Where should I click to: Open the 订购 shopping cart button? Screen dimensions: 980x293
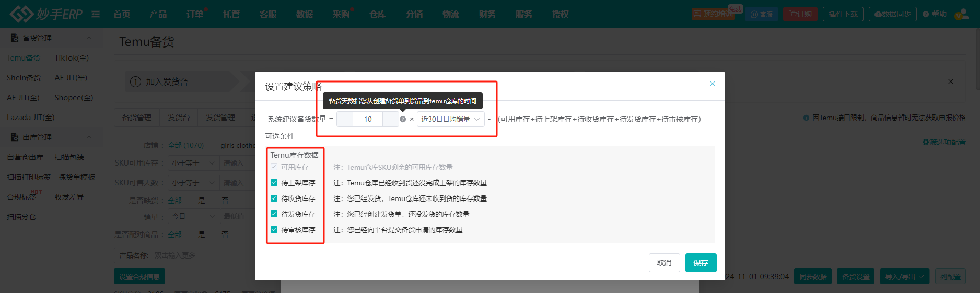point(800,14)
